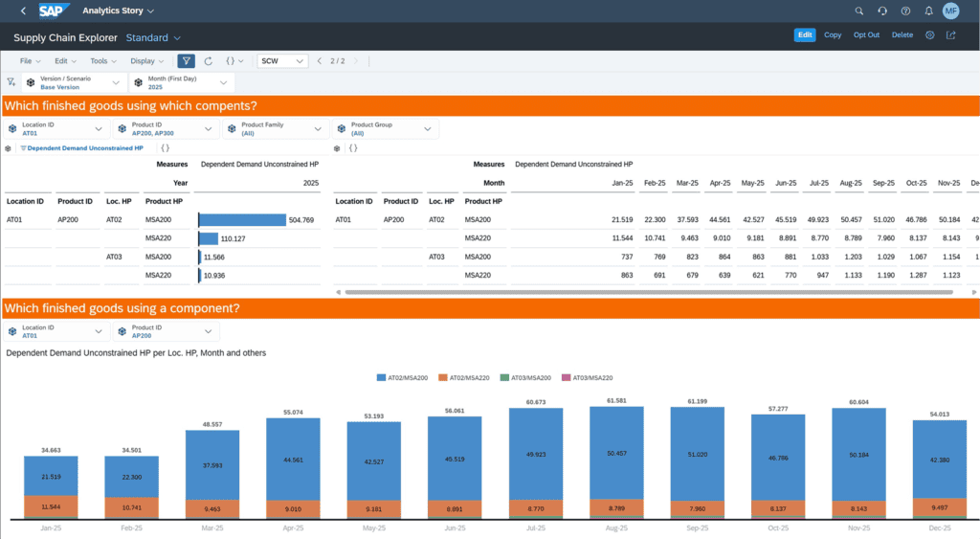Click the Opt Out button

tap(866, 35)
